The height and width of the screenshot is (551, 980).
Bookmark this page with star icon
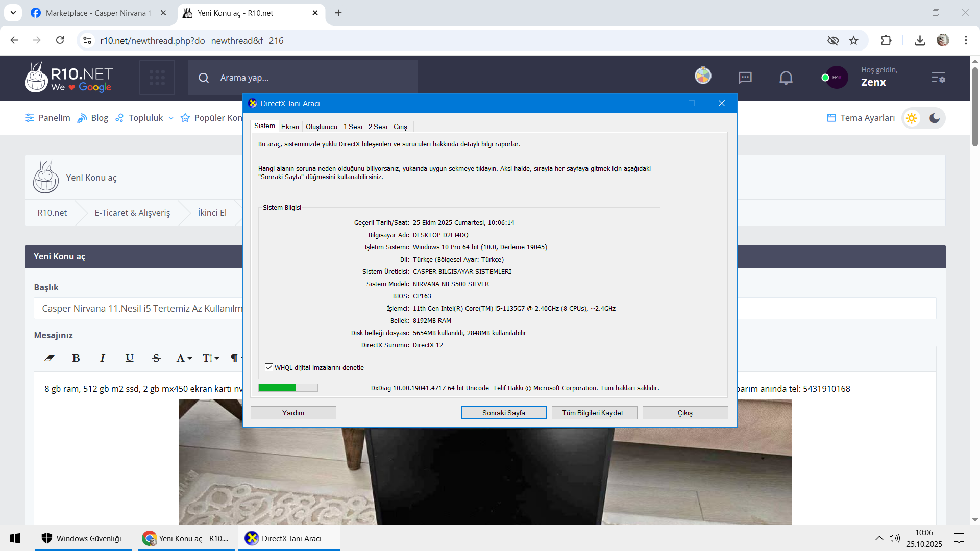854,40
